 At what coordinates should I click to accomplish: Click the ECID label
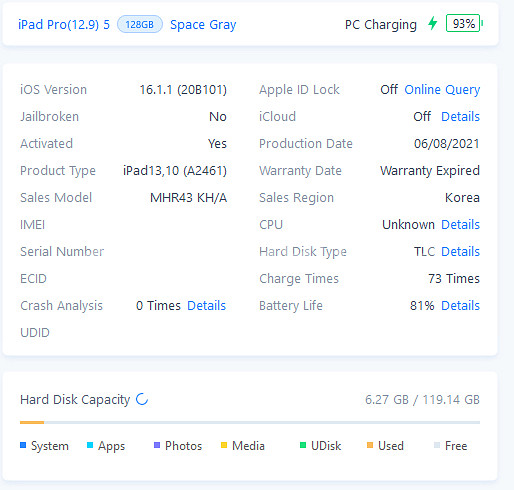click(x=33, y=279)
